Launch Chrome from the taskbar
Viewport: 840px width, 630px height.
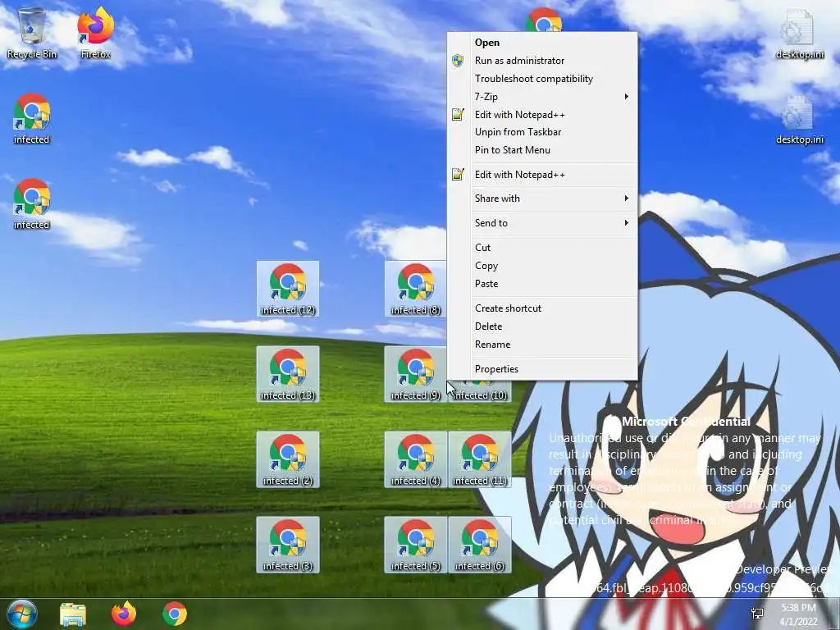[x=175, y=614]
